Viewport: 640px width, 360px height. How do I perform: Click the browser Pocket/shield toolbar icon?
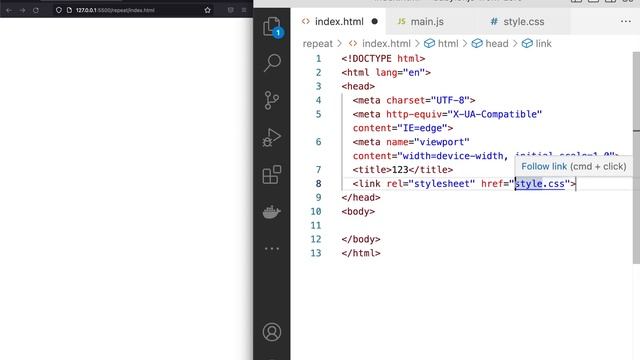click(231, 10)
